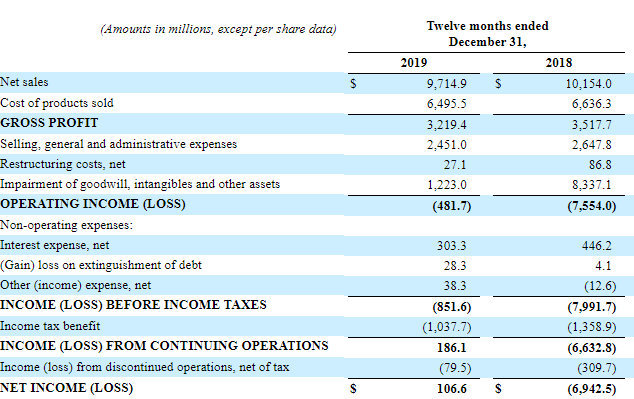Select the 2018 net sales value 10,154.0
The height and width of the screenshot is (399, 634).
[588, 84]
